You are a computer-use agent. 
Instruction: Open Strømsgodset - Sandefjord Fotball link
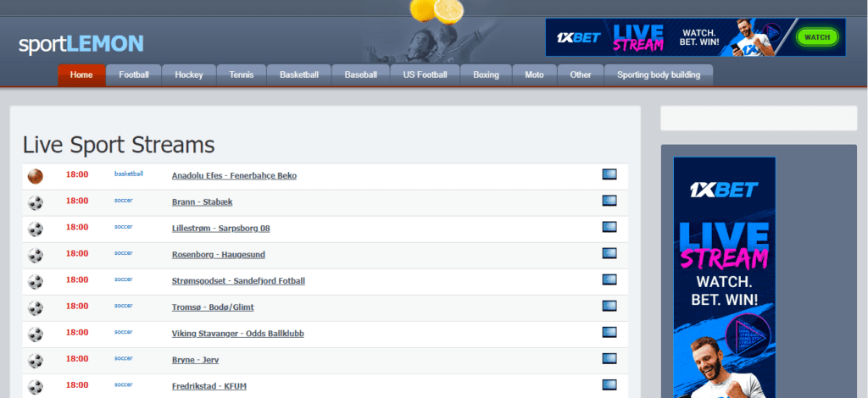(x=238, y=281)
